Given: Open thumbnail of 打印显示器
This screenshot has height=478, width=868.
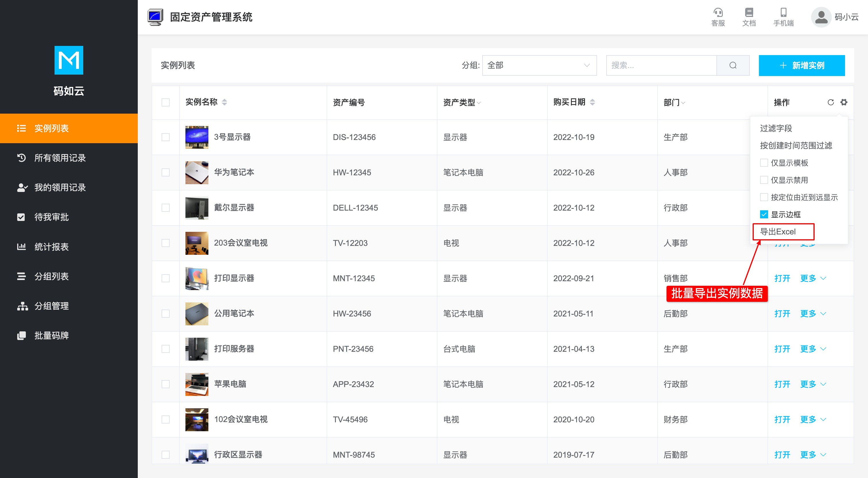Looking at the screenshot, I should point(197,278).
